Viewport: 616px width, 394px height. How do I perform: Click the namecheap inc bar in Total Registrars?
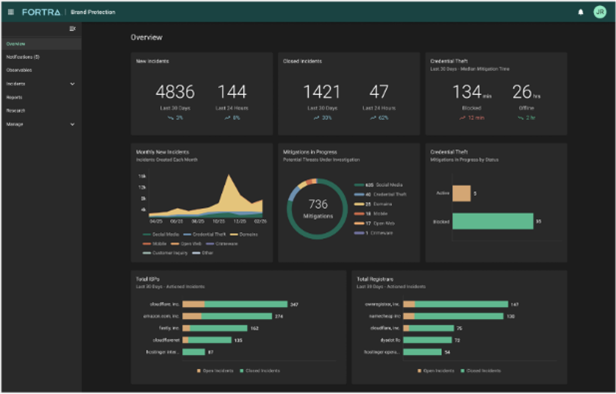[453, 316]
